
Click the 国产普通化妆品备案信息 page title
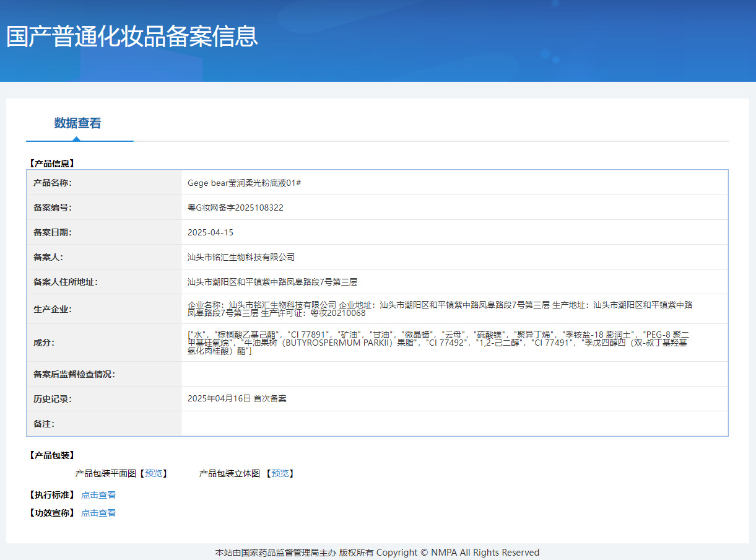point(132,36)
